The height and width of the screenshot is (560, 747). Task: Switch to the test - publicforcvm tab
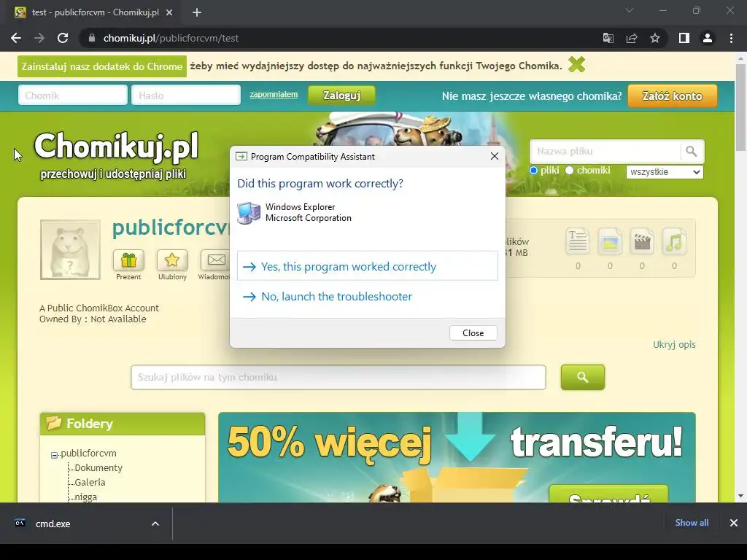(96, 12)
